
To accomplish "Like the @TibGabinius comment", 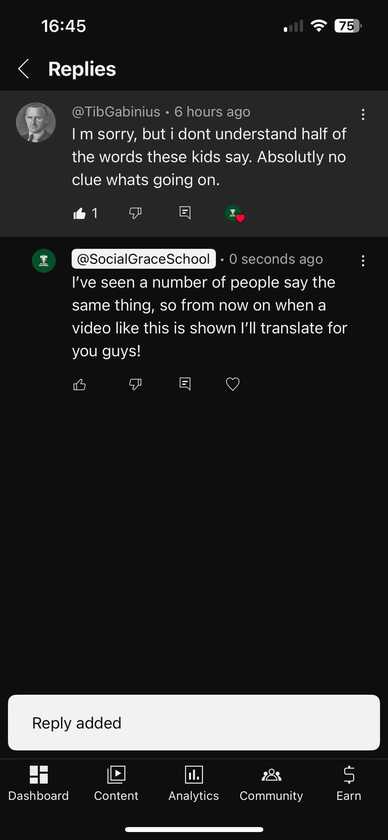I will pos(79,214).
